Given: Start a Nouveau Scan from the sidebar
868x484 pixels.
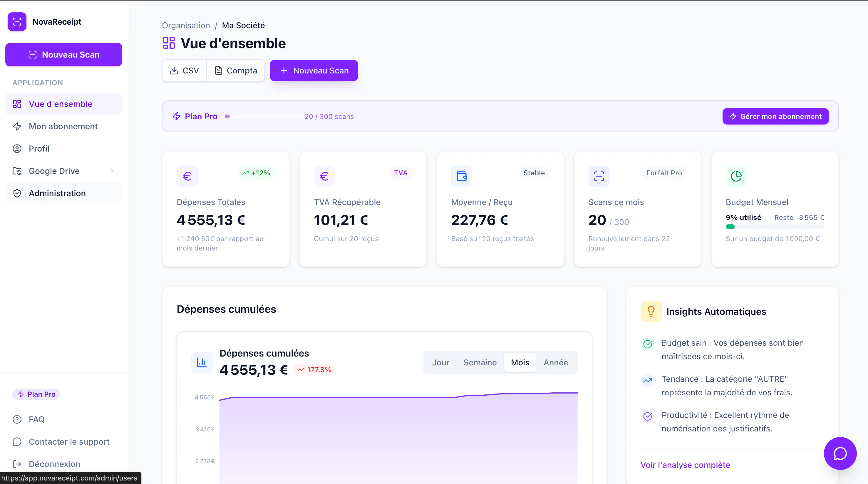Looking at the screenshot, I should pos(64,55).
